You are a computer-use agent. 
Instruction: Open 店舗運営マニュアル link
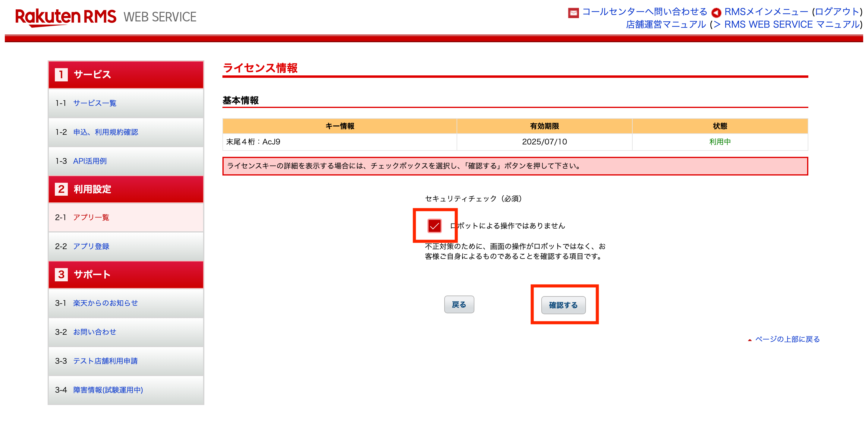[x=665, y=25]
